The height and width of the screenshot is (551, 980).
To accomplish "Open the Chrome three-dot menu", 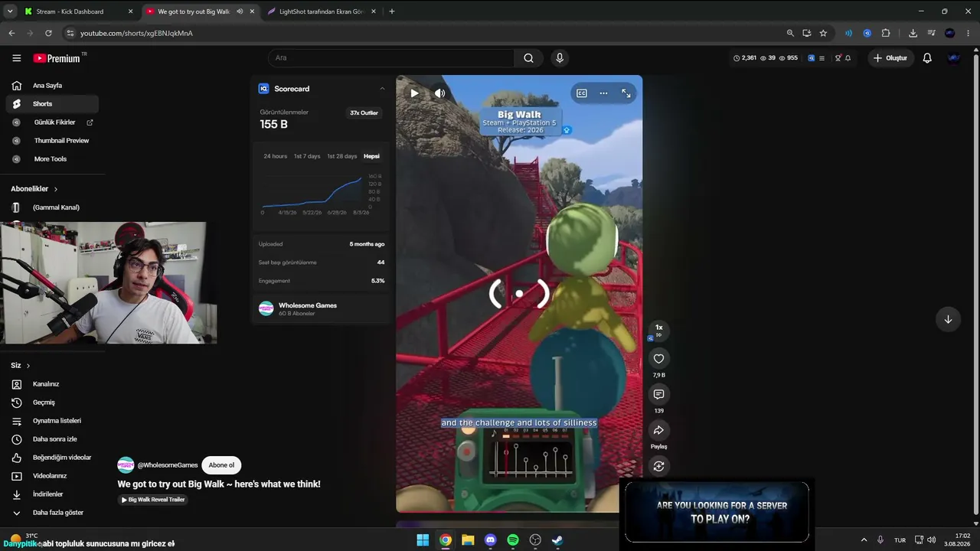I will click(969, 33).
